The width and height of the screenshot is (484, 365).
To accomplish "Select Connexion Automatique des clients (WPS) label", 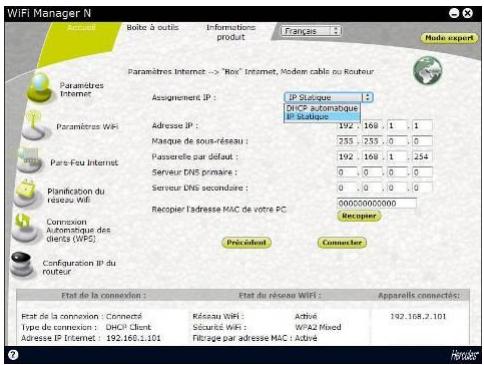I will tap(78, 230).
